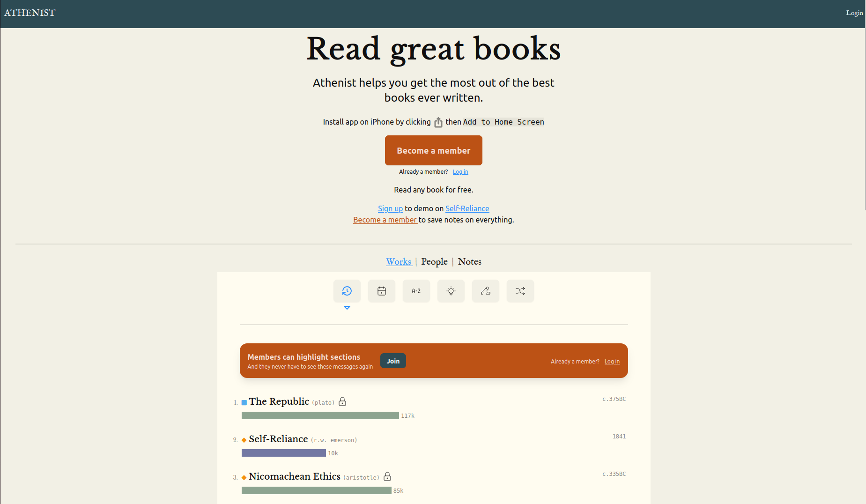This screenshot has height=504, width=866.
Task: Click the lock icon beside Nicomachean Ethics
Action: [x=387, y=476]
